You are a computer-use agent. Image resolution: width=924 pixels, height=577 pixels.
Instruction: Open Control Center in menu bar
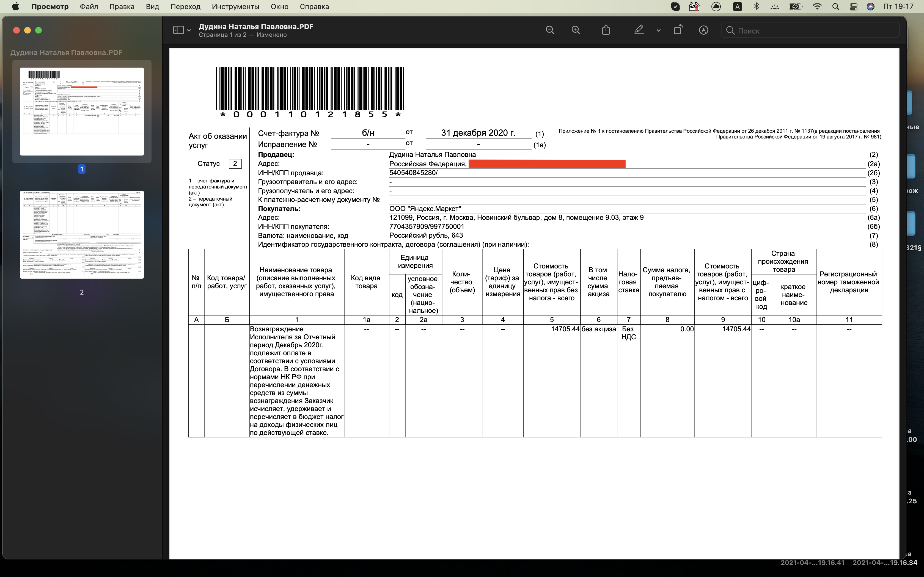(853, 7)
